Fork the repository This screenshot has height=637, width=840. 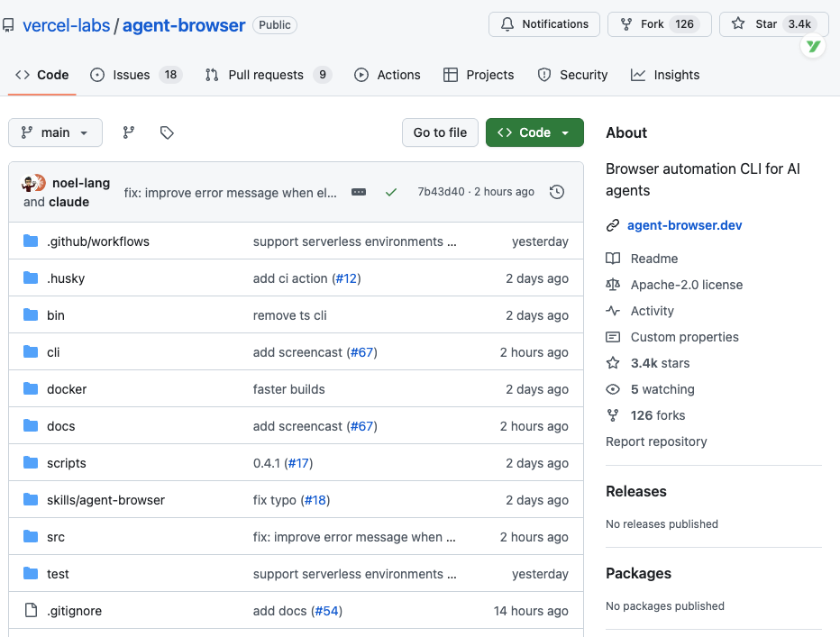660,24
